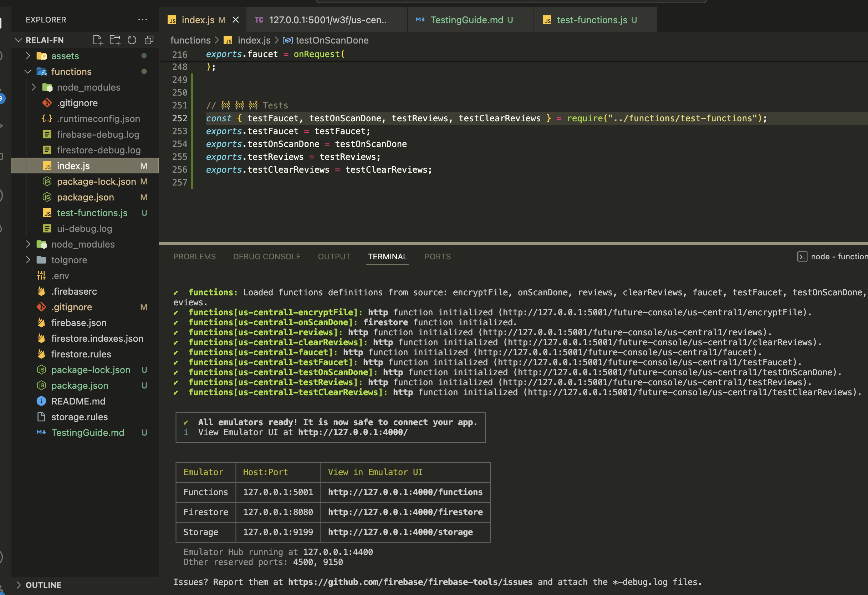Refresh the Explorer file tree
868x595 pixels.
pos(132,40)
